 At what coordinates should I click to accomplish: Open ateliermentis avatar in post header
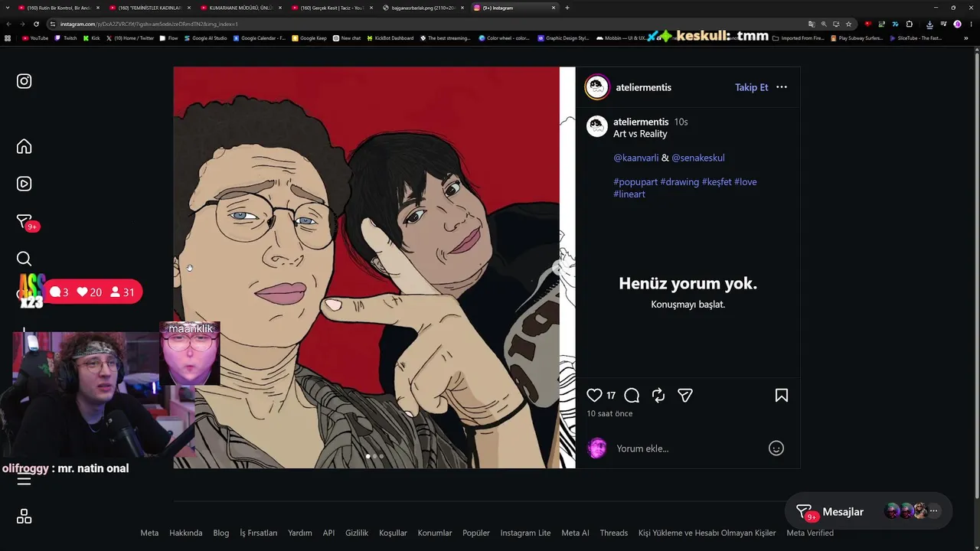pyautogui.click(x=597, y=87)
